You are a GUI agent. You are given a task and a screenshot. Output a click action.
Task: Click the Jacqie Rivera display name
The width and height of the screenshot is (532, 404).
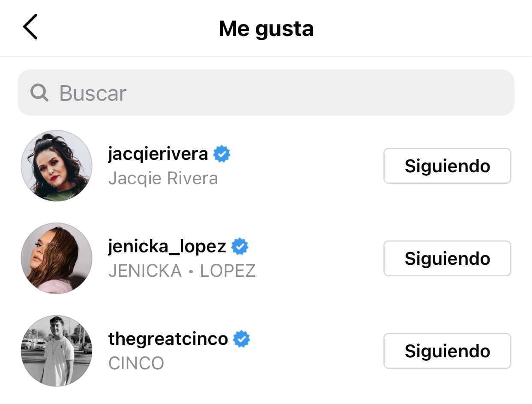[x=163, y=179]
